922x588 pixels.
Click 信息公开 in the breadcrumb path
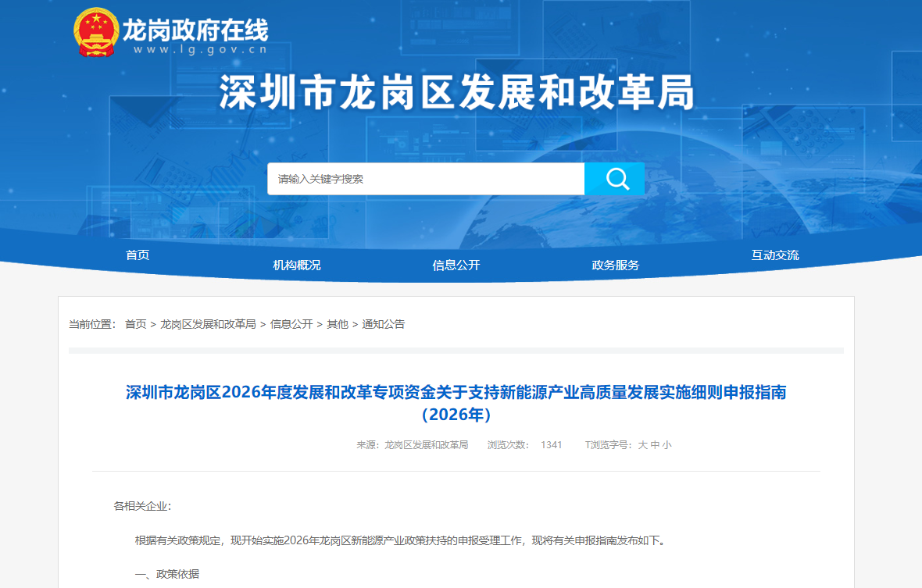click(x=291, y=324)
